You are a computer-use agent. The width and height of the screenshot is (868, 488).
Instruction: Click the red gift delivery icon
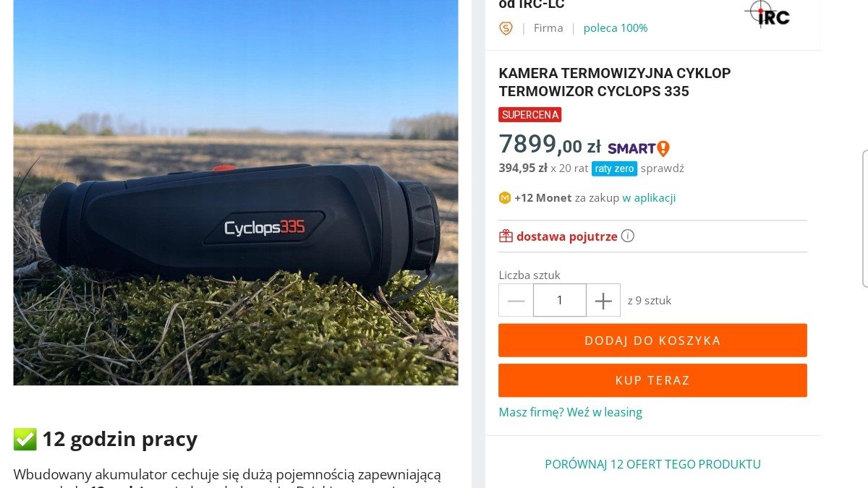pyautogui.click(x=506, y=236)
